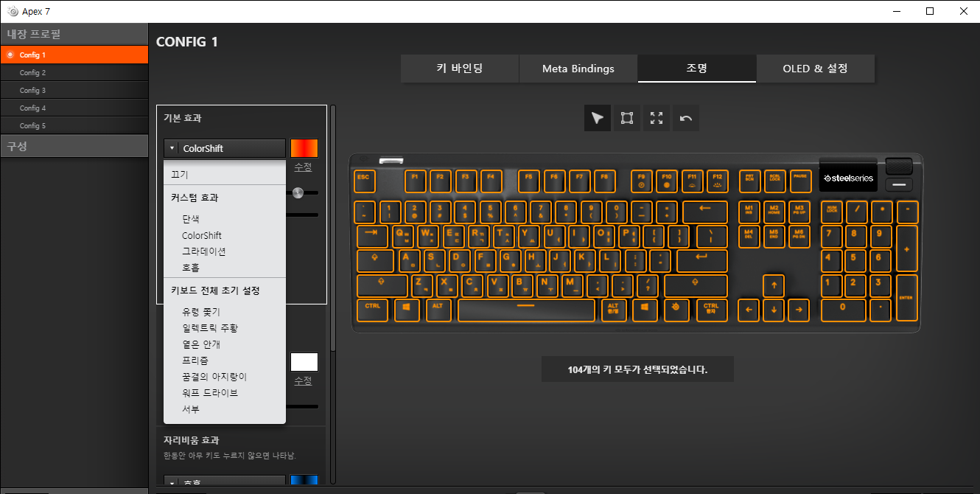980x494 pixels.
Task: Open the white color swatch
Action: (x=304, y=362)
